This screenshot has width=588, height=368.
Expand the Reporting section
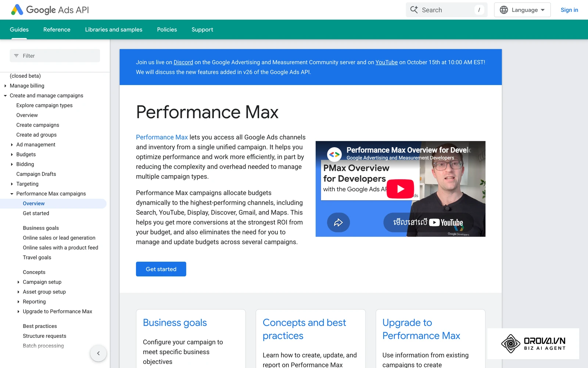click(18, 302)
